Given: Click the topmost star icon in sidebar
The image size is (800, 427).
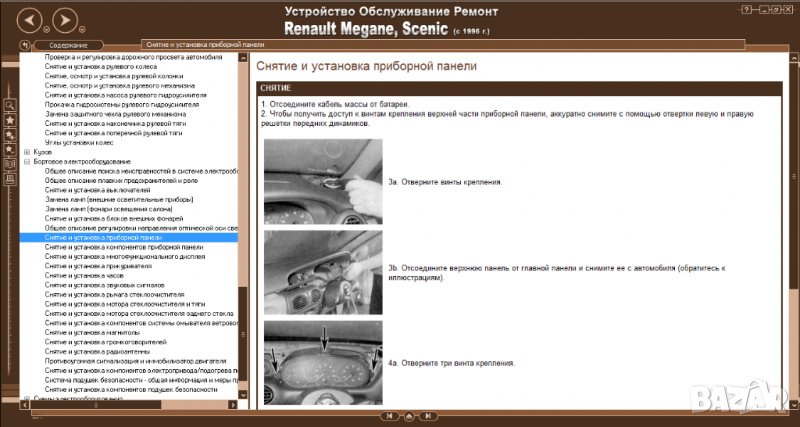Looking at the screenshot, I should [x=10, y=120].
